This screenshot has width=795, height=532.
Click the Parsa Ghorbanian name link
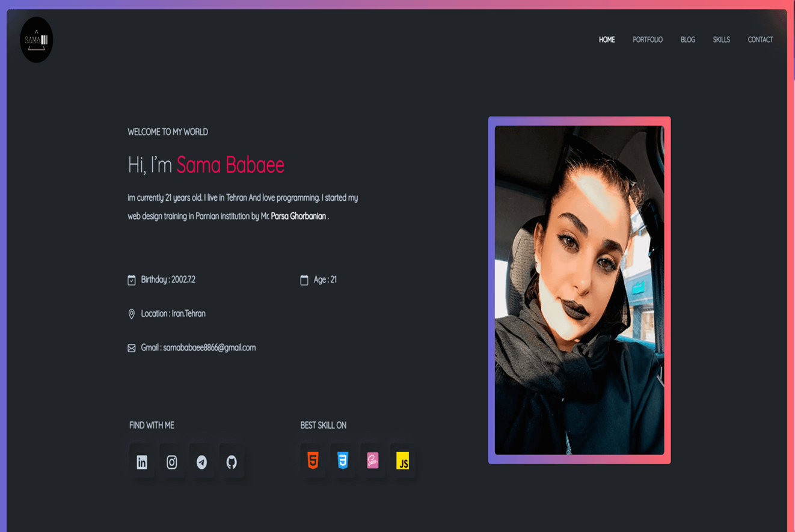click(298, 216)
